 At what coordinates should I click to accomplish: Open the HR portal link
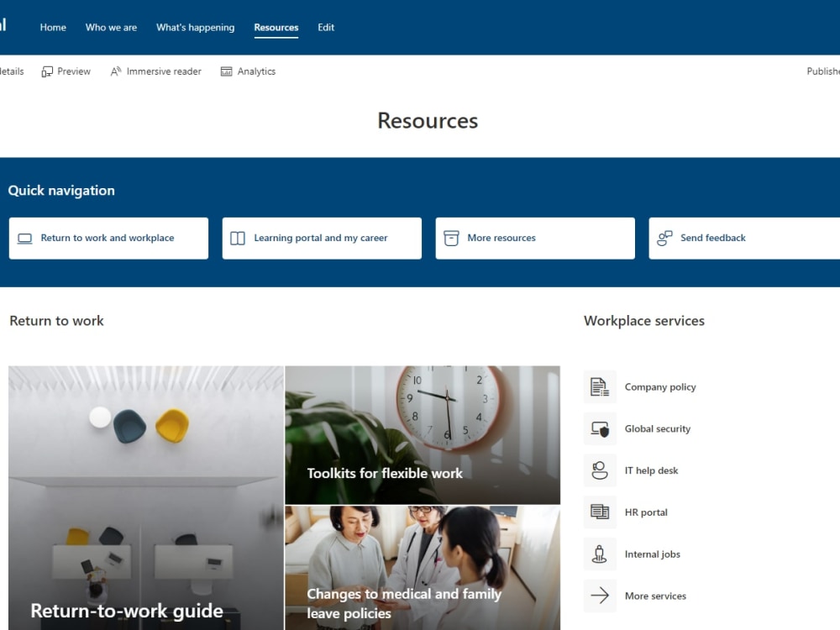coord(646,512)
